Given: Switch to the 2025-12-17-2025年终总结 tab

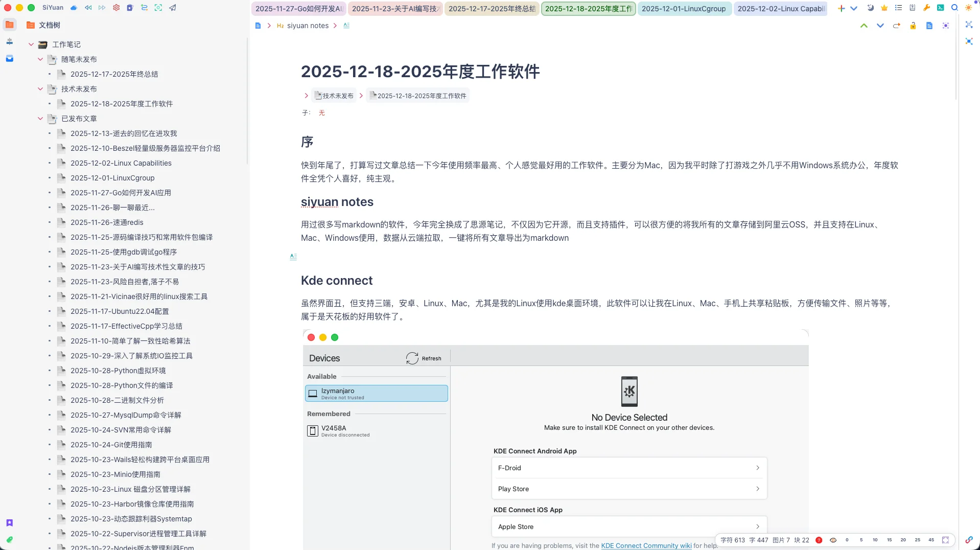Looking at the screenshot, I should point(492,9).
